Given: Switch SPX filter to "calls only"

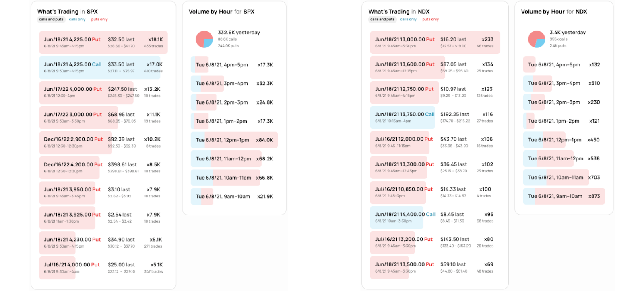Looking at the screenshot, I should tap(77, 19).
